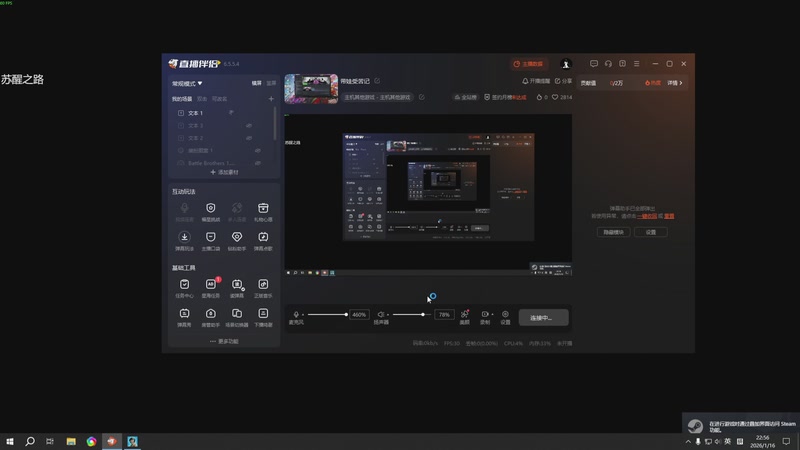The width and height of the screenshot is (800, 450).
Task: Click 设置 button in danmaku panel
Action: (651, 232)
